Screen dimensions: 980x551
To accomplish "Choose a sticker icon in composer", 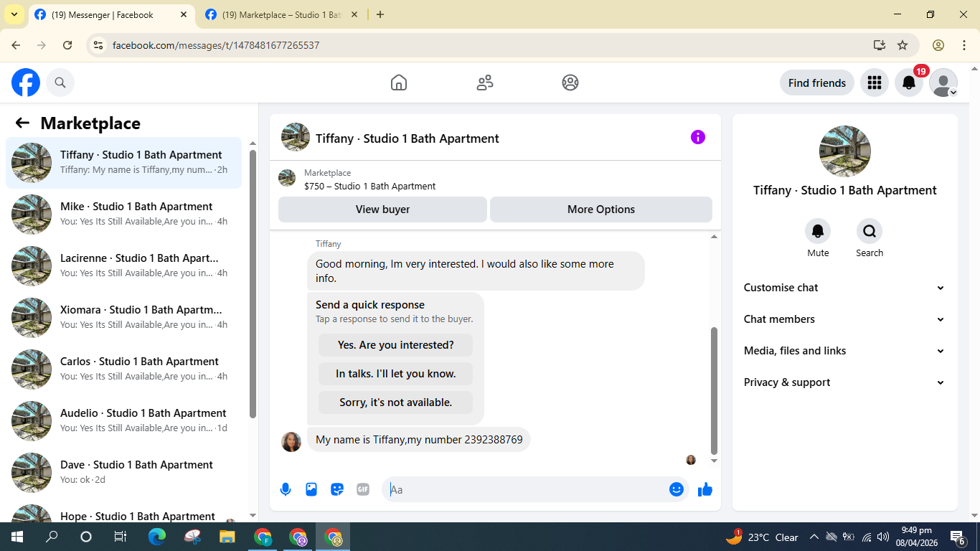I will coord(337,489).
